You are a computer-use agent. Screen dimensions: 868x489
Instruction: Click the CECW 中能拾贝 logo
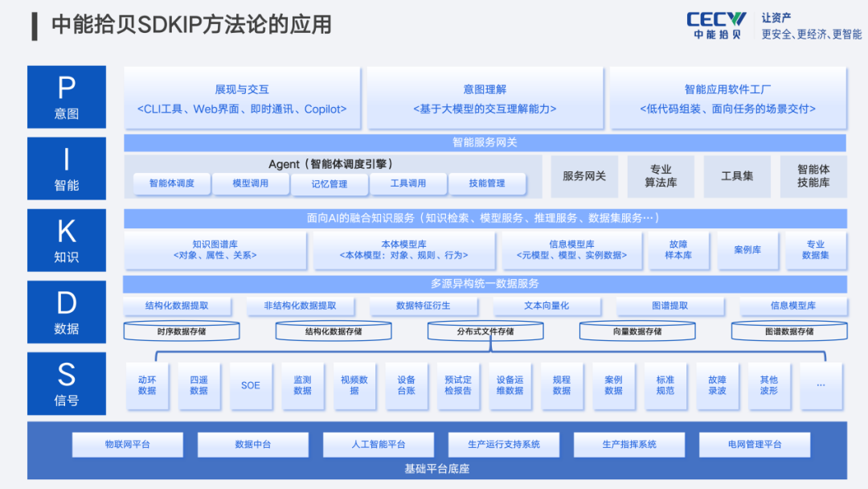tap(716, 26)
